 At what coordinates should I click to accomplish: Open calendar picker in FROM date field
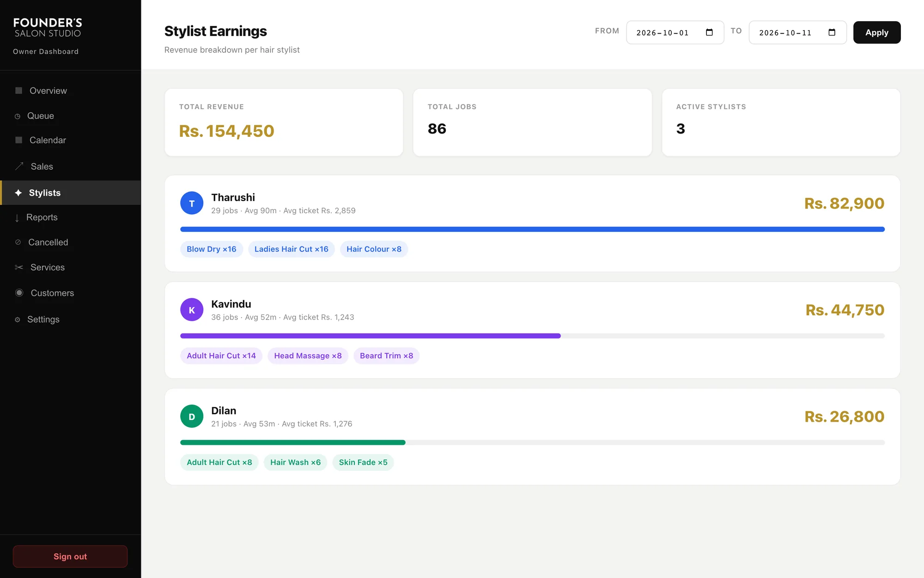709,32
